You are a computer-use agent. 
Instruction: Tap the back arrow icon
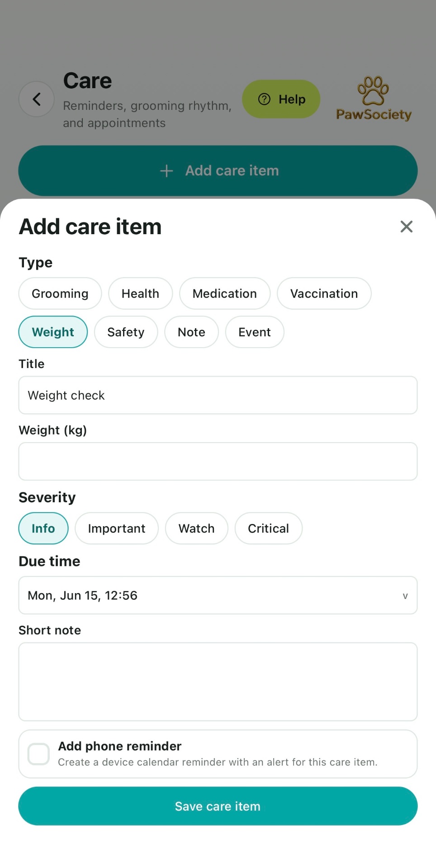(37, 99)
